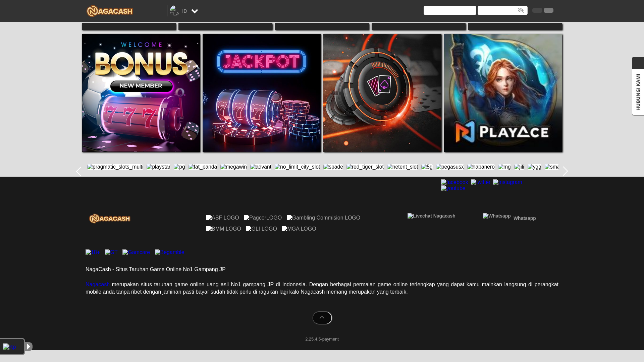Select playstar provider
Screen dimensions: 644x362
(158, 167)
